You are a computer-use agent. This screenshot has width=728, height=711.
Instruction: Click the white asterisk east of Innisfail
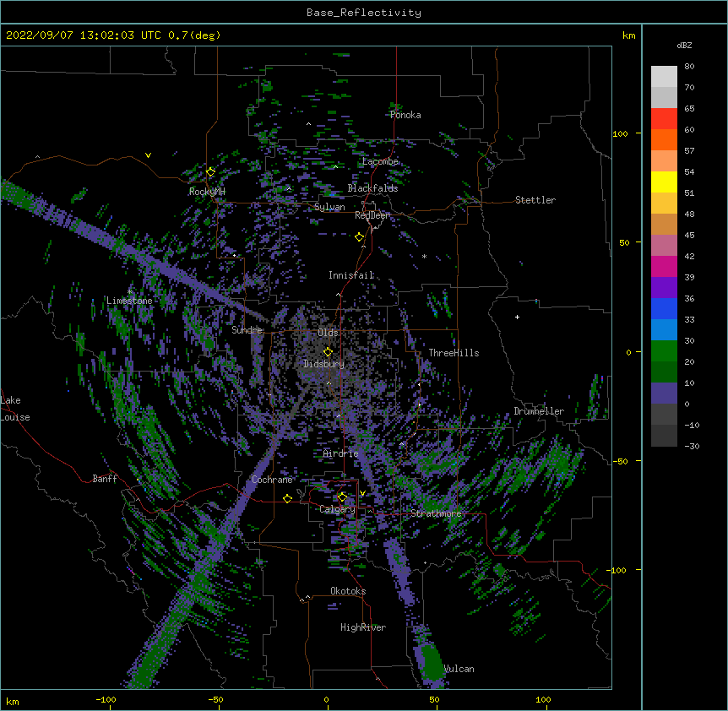tap(424, 257)
